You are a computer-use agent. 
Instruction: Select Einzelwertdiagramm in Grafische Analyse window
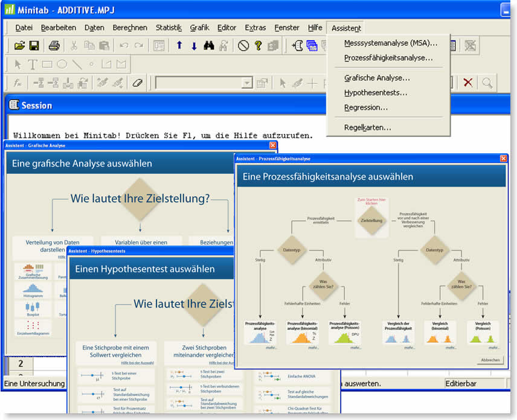click(33, 328)
